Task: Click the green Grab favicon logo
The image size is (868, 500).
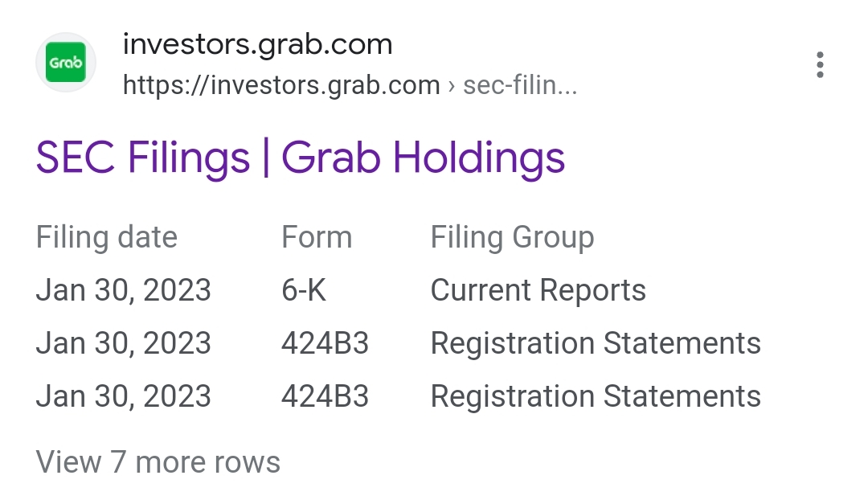Action: (x=66, y=62)
